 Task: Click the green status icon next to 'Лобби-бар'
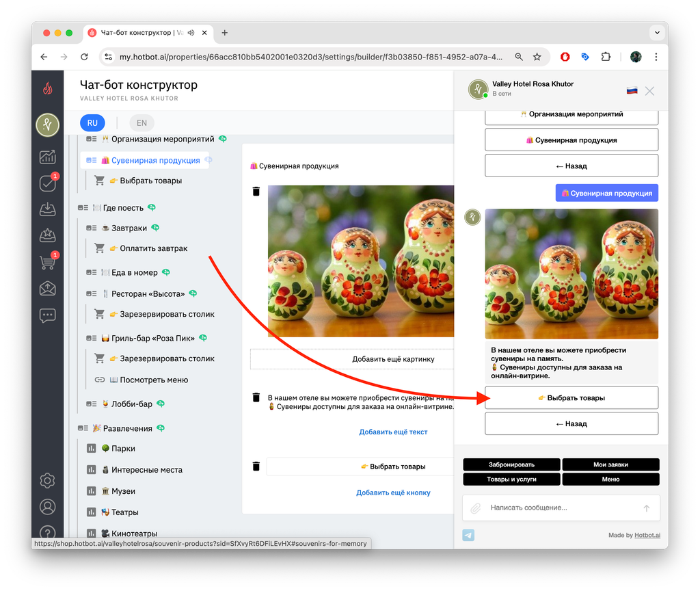(x=161, y=404)
